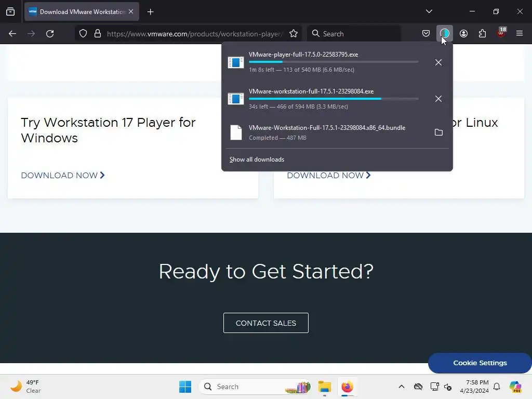532x399 pixels.
Task: Open the weather widget showing 49°F Clear
Action: (x=25, y=387)
